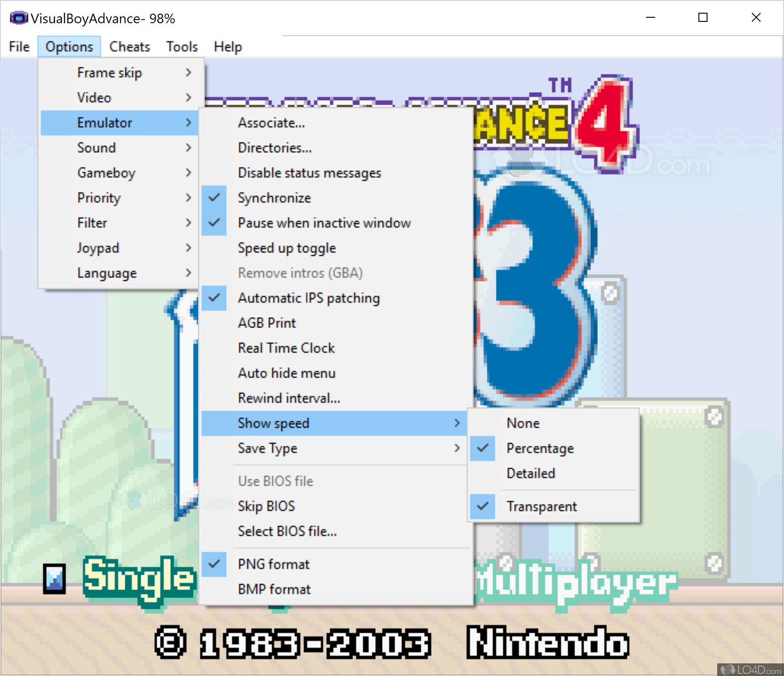Open the Rewind interval dialog
This screenshot has width=784, height=676.
(289, 398)
